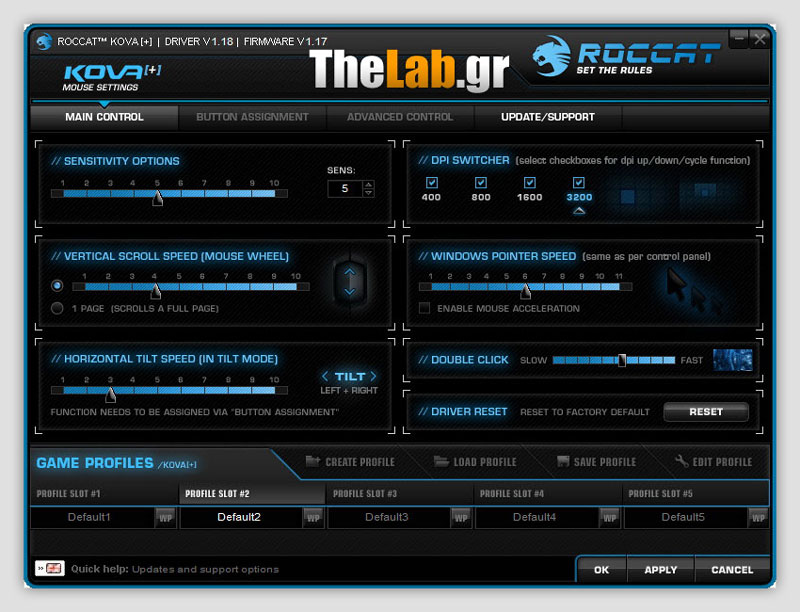The height and width of the screenshot is (612, 800).
Task: Click the WP icon for Default3 profile
Action: click(461, 518)
